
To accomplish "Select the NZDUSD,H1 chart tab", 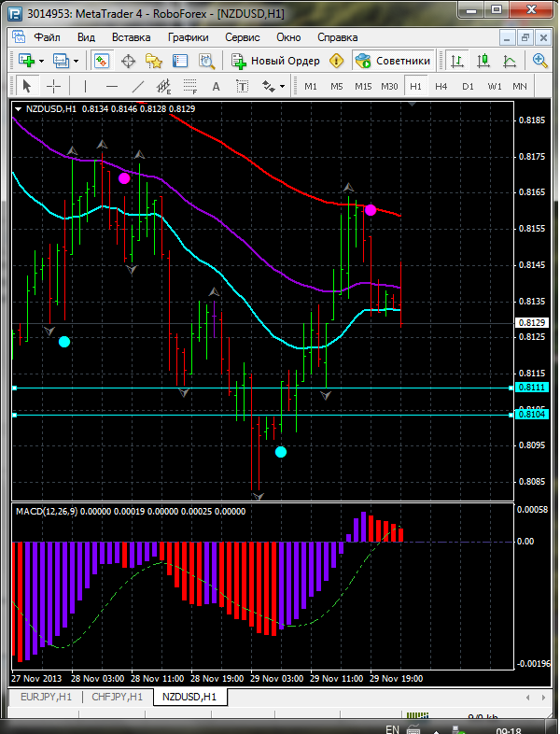I will [x=189, y=697].
